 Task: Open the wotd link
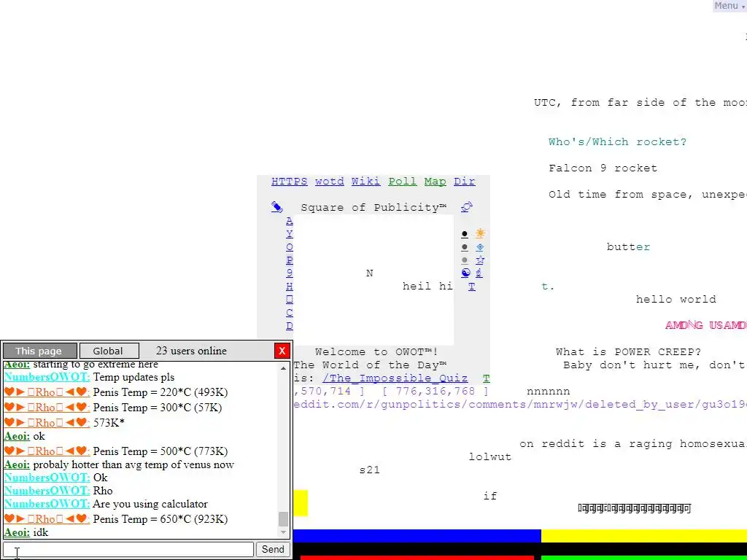click(x=329, y=182)
